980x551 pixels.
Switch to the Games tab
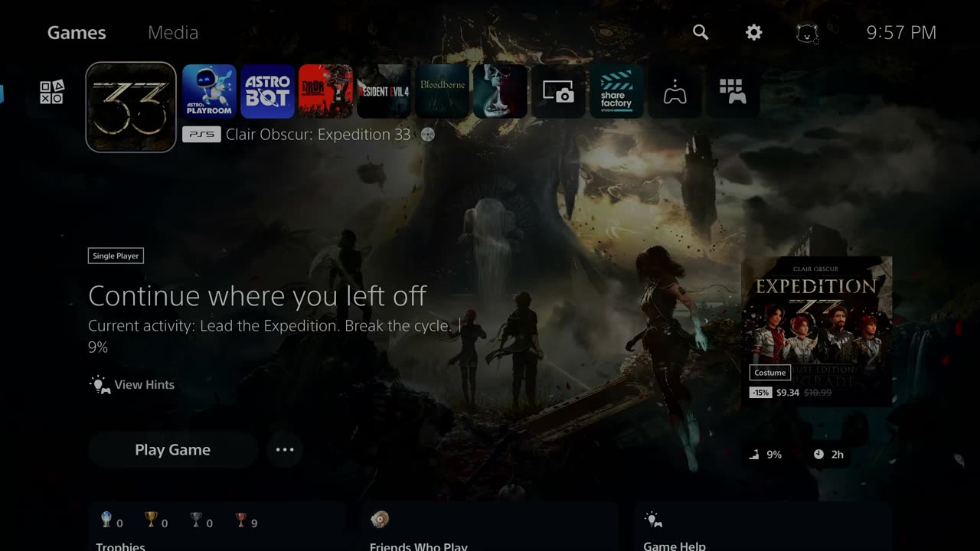tap(77, 32)
